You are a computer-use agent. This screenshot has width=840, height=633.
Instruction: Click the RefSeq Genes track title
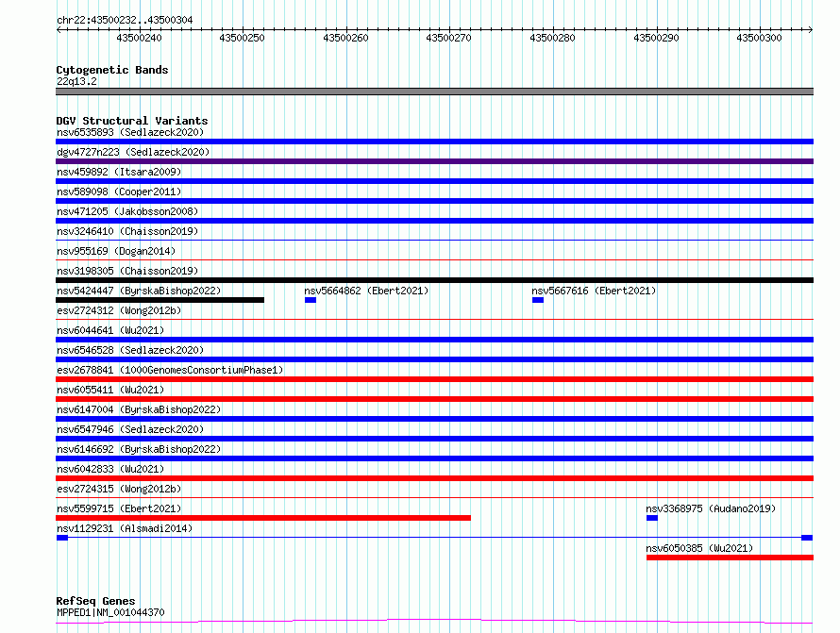pos(95,601)
